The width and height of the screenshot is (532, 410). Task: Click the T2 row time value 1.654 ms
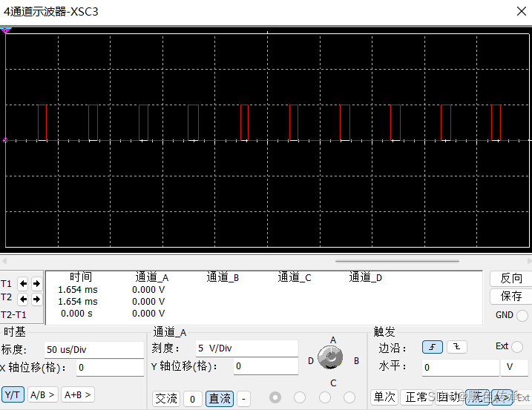click(x=78, y=302)
